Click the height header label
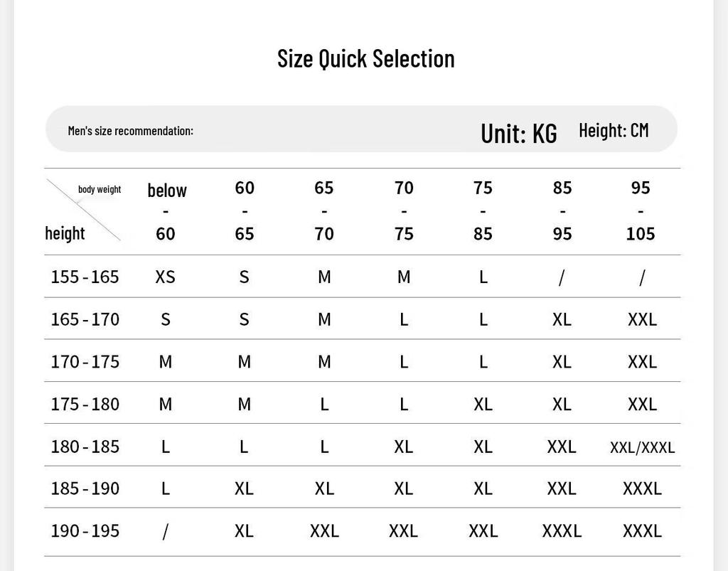 (65, 233)
